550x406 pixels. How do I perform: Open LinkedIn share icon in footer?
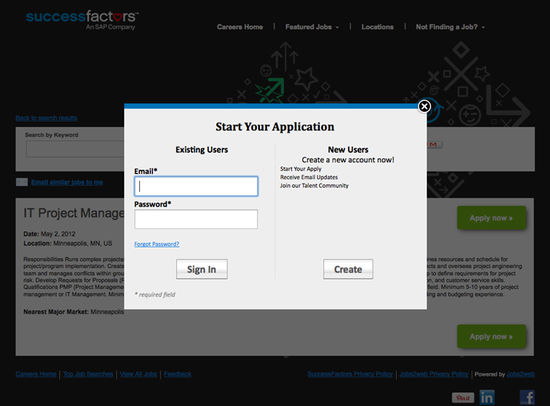coord(487,398)
